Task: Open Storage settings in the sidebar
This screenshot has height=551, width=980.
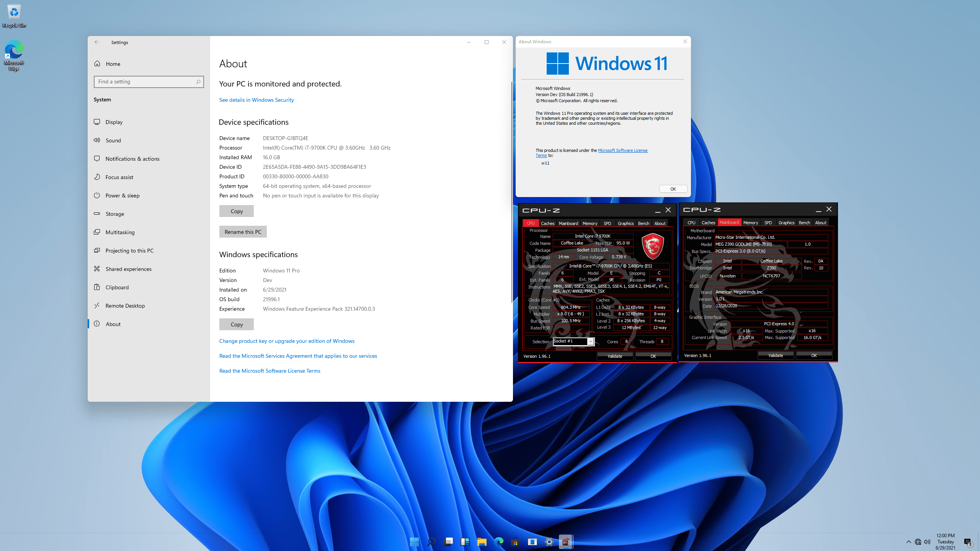Action: 115,214
